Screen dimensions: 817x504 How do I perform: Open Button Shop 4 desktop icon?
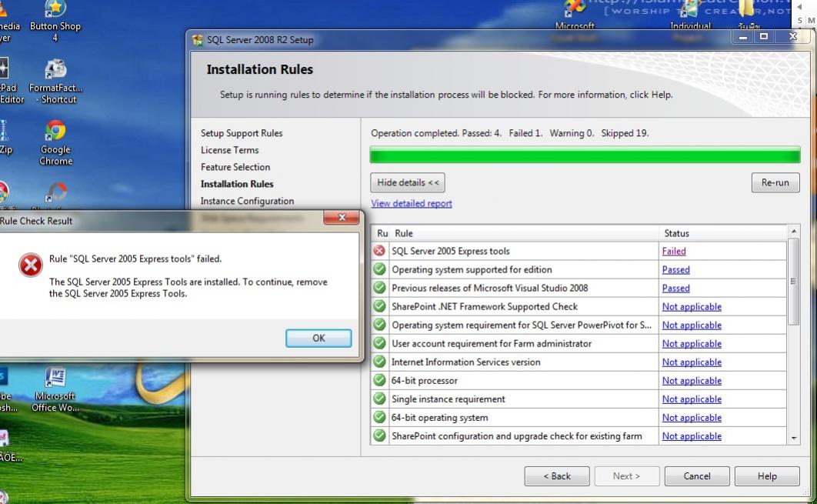55,21
